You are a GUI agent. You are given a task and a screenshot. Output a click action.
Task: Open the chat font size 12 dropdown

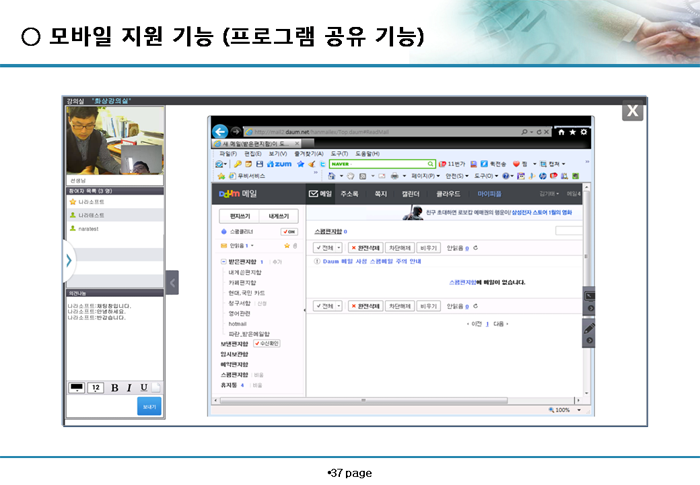96,388
